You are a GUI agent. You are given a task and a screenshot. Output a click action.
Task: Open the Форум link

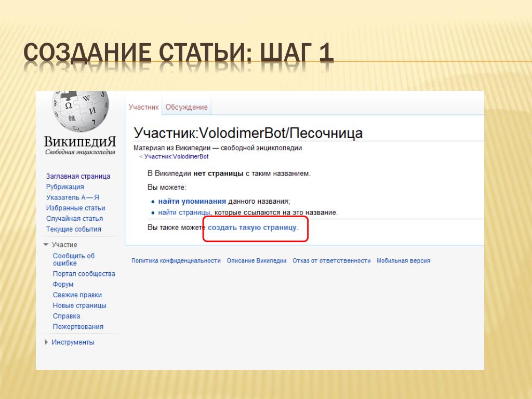coord(63,284)
